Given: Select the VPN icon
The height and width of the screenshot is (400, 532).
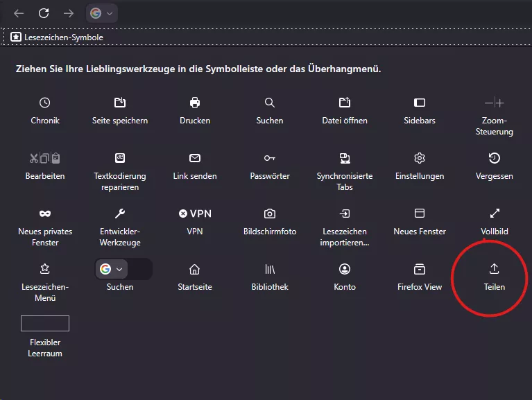Looking at the screenshot, I should pos(195,214).
